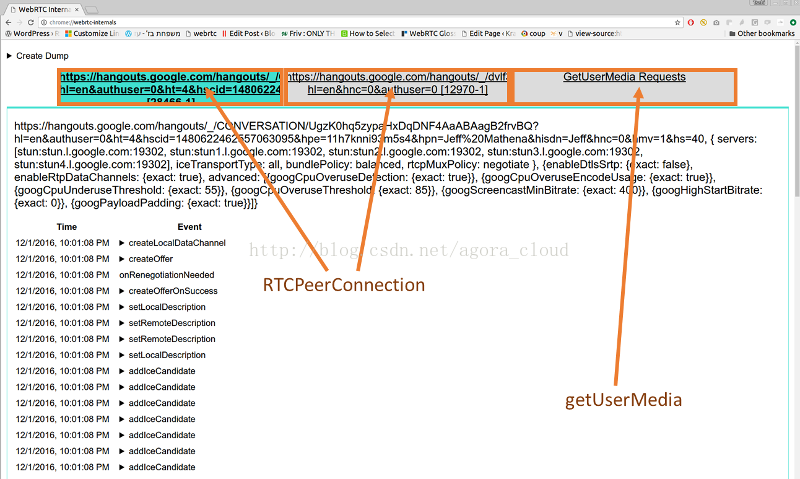Expand the Create Dump section
Screen dimensions: 800x479
38,56
